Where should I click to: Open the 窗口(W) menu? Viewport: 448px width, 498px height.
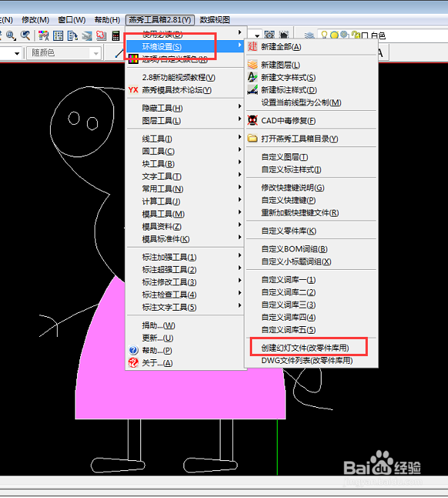(x=72, y=20)
